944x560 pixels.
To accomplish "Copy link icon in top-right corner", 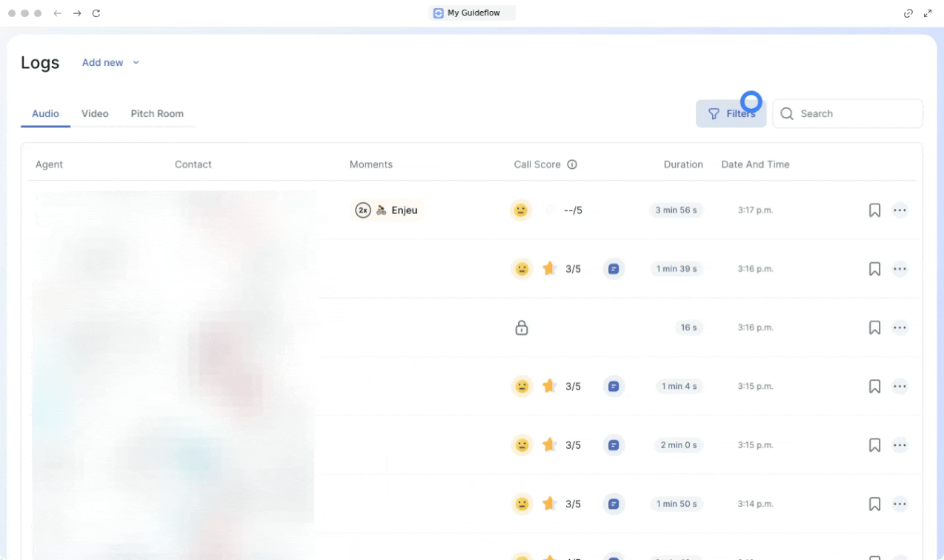I will [908, 13].
